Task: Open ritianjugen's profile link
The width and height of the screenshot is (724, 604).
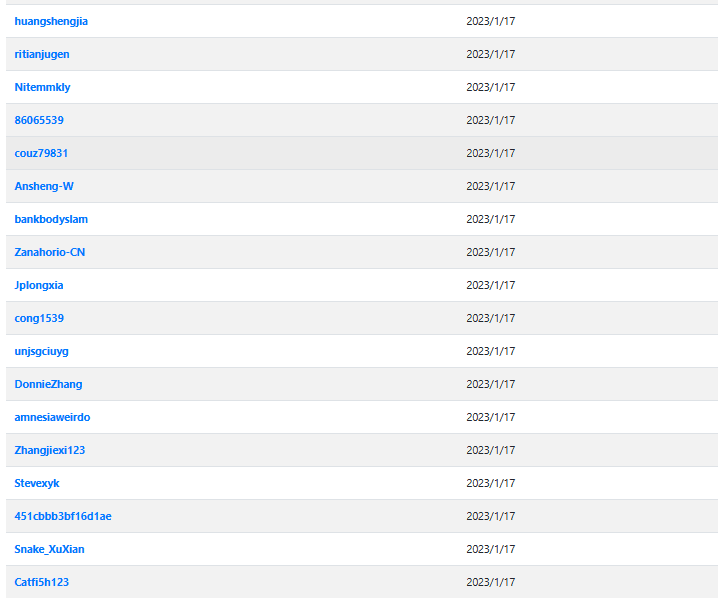Action: [x=42, y=54]
